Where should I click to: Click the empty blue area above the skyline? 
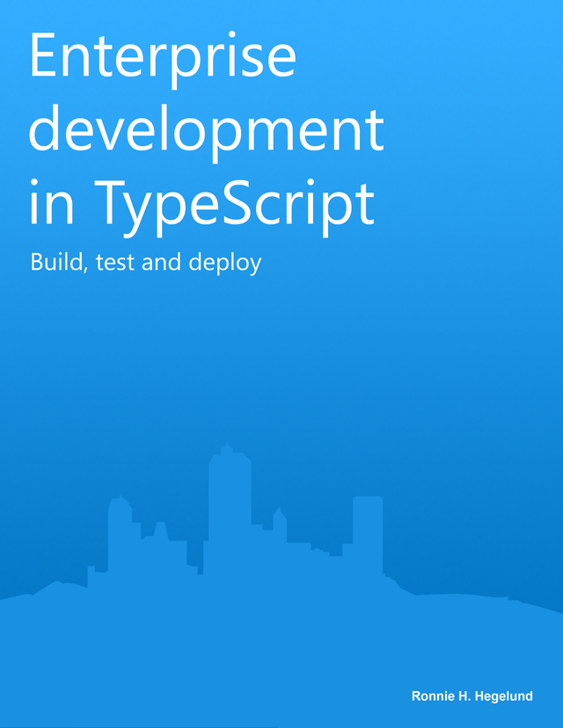281,369
